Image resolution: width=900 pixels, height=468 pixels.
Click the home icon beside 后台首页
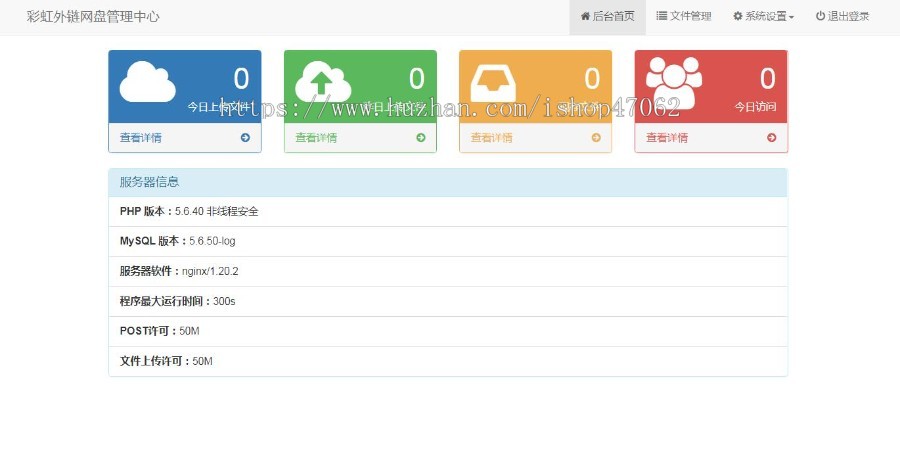pos(585,16)
